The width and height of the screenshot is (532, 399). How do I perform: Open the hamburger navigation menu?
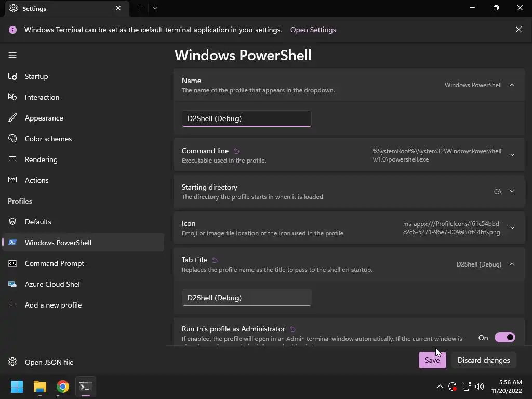click(x=12, y=55)
